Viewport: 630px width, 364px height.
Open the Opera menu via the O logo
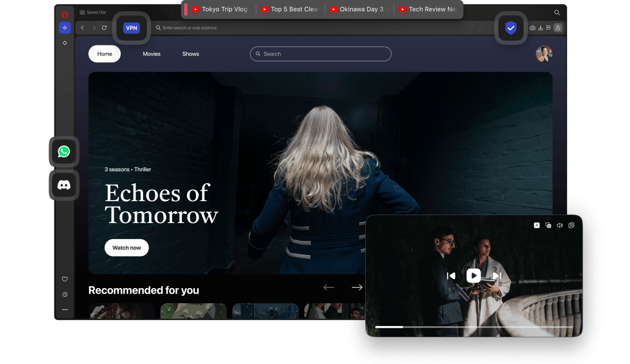(x=65, y=14)
